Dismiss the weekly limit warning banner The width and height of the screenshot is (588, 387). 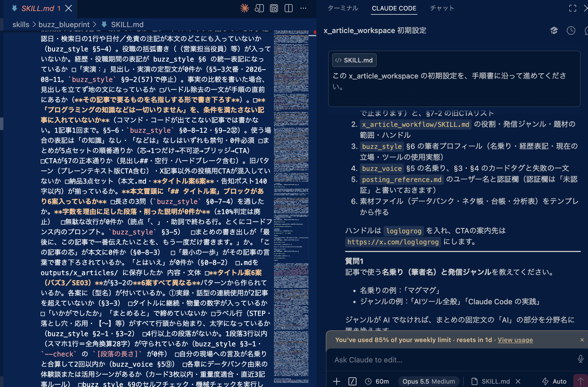(x=582, y=340)
